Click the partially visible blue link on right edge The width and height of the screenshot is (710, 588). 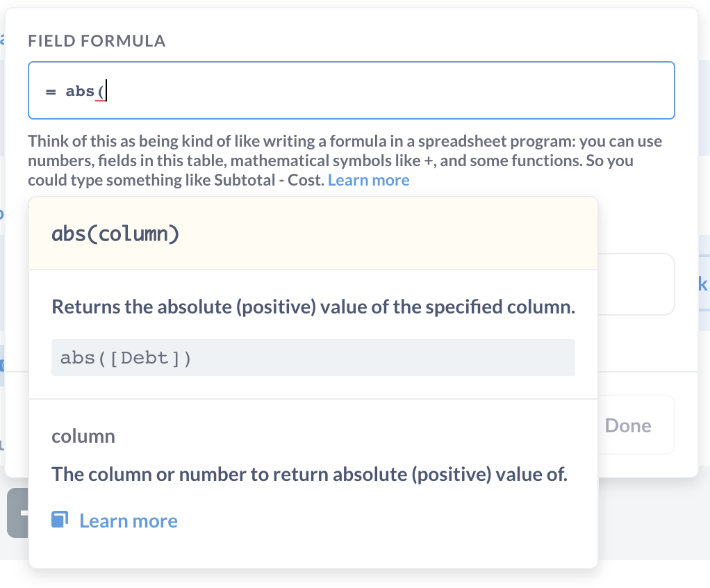705,284
